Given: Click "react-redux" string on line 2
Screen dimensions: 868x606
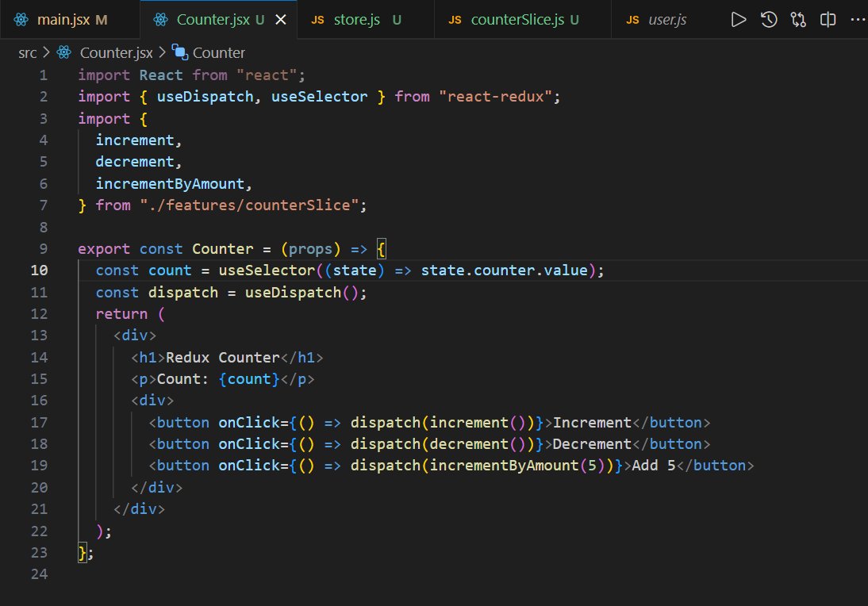Looking at the screenshot, I should point(495,97).
